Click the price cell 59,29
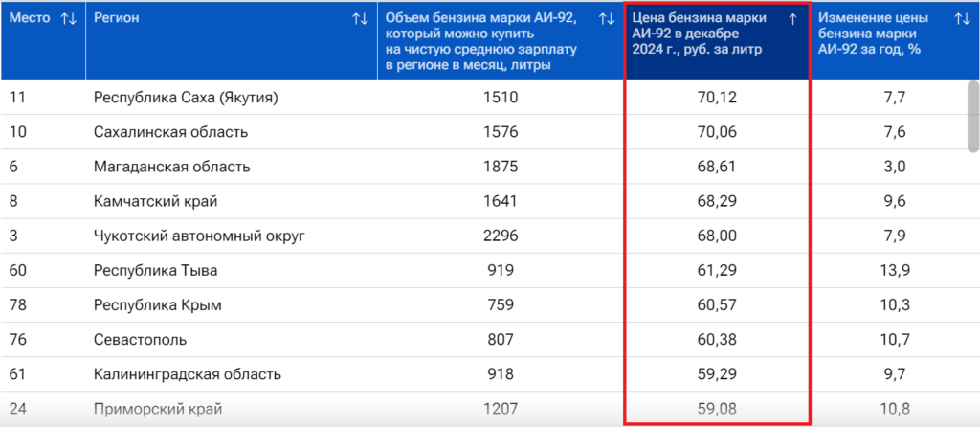The height and width of the screenshot is (427, 980). click(x=717, y=374)
